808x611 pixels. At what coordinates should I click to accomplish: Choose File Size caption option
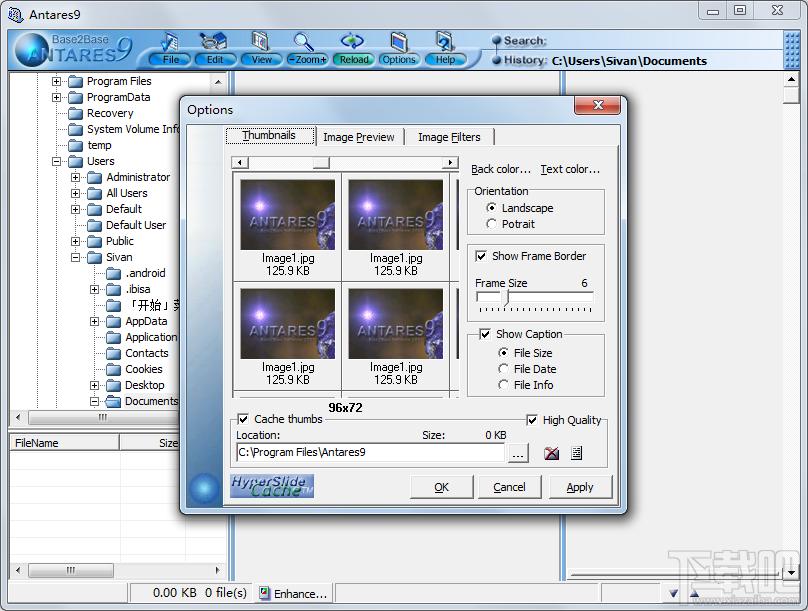coord(503,353)
